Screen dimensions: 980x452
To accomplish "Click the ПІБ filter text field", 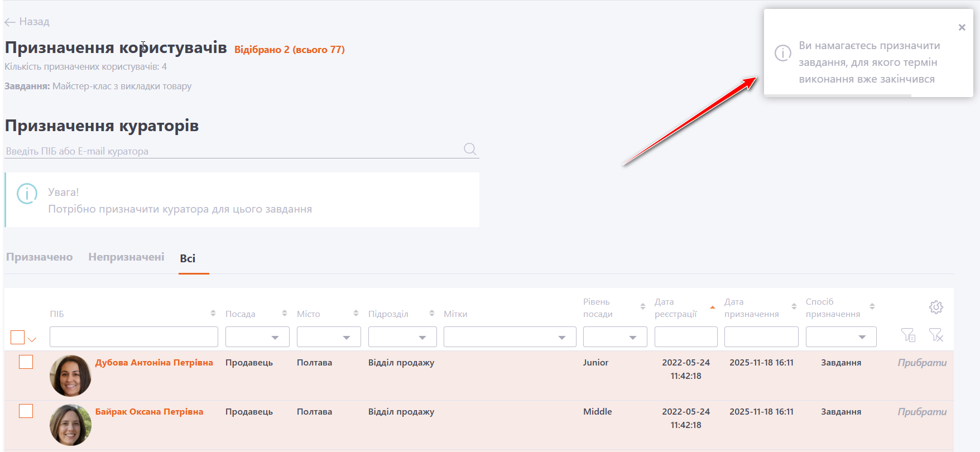I will coord(134,337).
